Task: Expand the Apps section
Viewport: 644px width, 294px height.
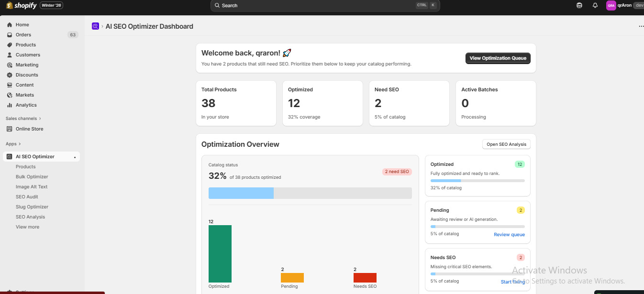Action: (x=13, y=144)
